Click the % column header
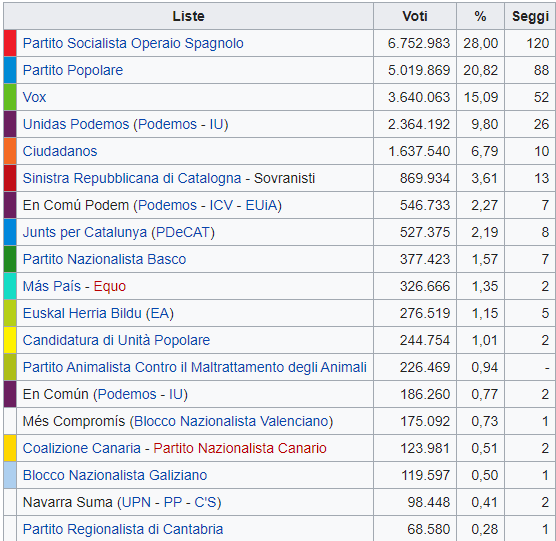 pyautogui.click(x=480, y=16)
